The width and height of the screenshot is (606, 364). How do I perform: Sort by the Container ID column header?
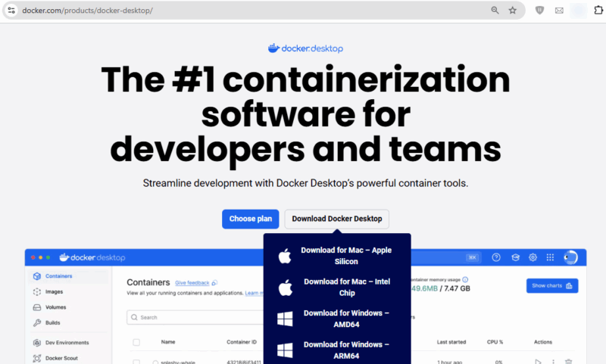coord(242,342)
